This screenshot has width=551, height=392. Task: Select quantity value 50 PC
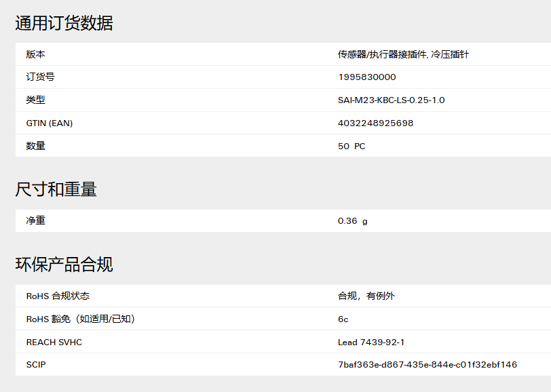click(x=351, y=146)
